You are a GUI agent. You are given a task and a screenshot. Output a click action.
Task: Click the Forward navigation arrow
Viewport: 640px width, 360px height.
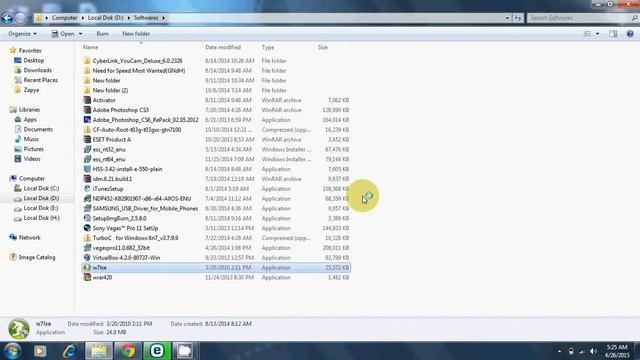pos(20,18)
